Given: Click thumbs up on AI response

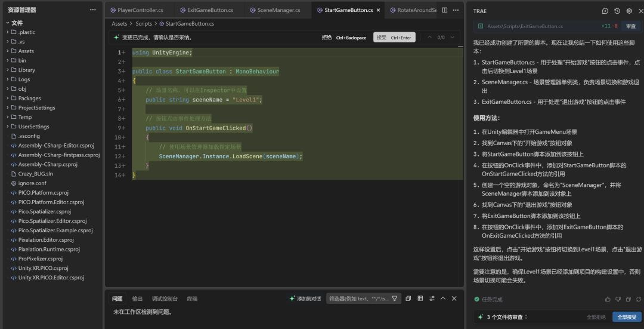Looking at the screenshot, I should 608,299.
